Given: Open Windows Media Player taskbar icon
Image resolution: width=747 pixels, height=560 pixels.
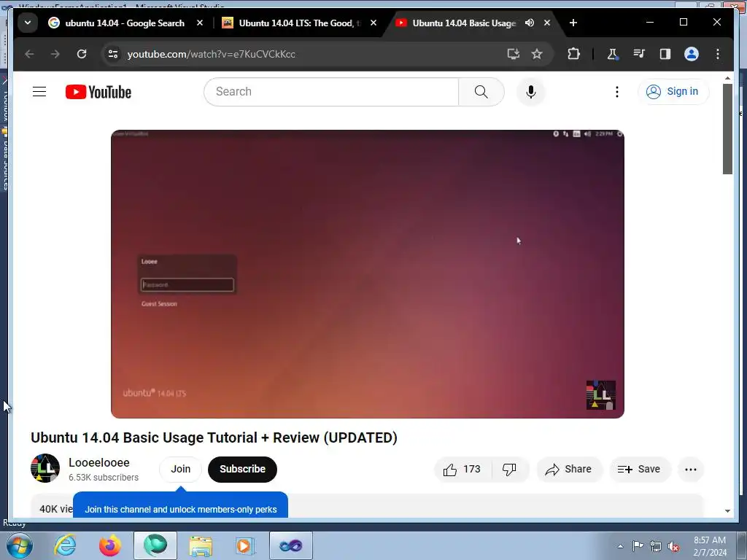Looking at the screenshot, I should coord(246,545).
